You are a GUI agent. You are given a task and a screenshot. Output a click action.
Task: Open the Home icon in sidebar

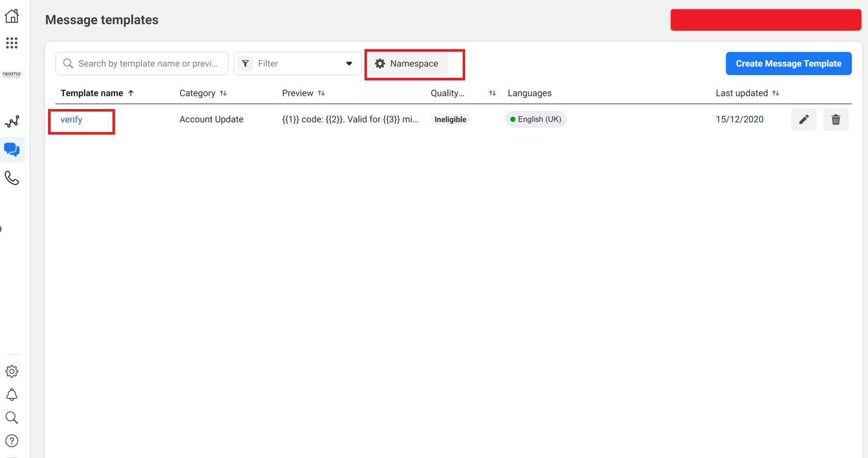pos(12,16)
